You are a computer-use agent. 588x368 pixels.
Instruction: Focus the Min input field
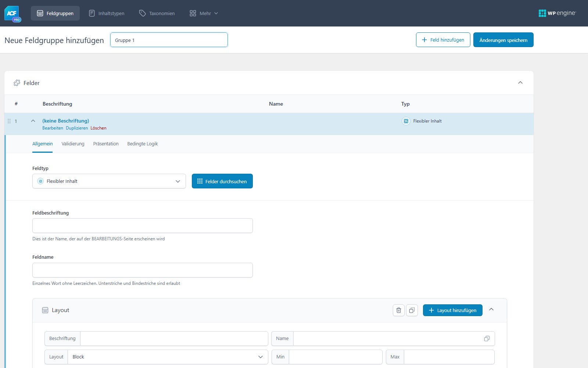click(336, 357)
